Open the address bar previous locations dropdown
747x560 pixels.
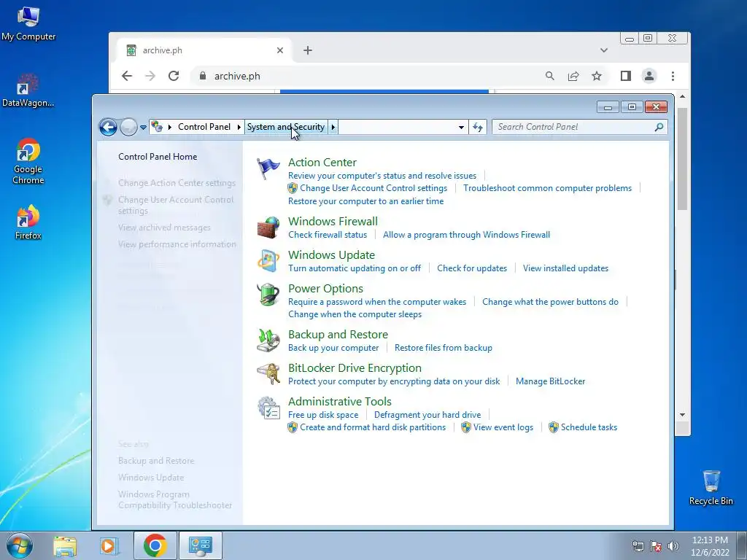coord(461,127)
